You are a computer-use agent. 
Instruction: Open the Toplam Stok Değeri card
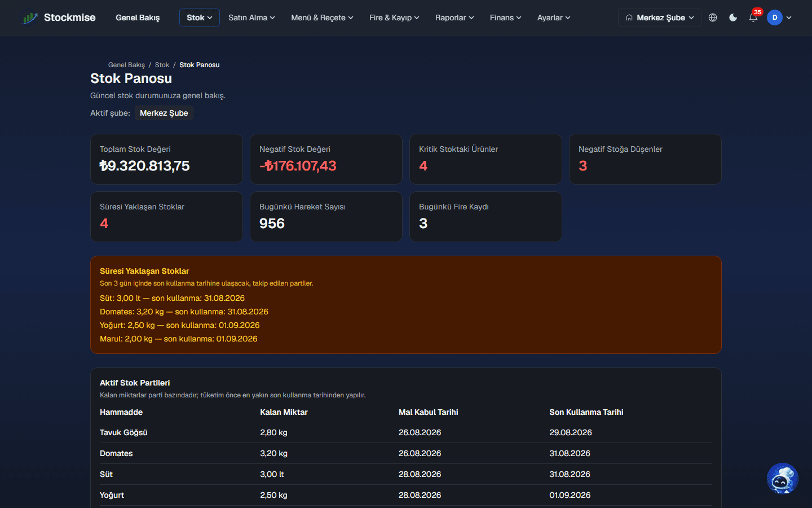point(166,159)
